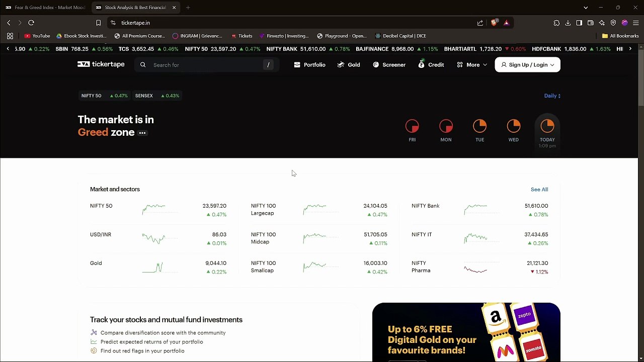Bookmark this page with the bookmark icon
644x362 pixels.
point(99,23)
